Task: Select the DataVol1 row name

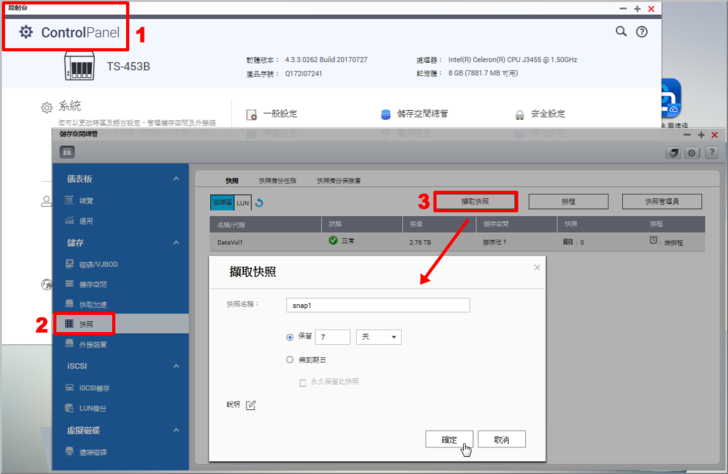Action: pyautogui.click(x=230, y=242)
